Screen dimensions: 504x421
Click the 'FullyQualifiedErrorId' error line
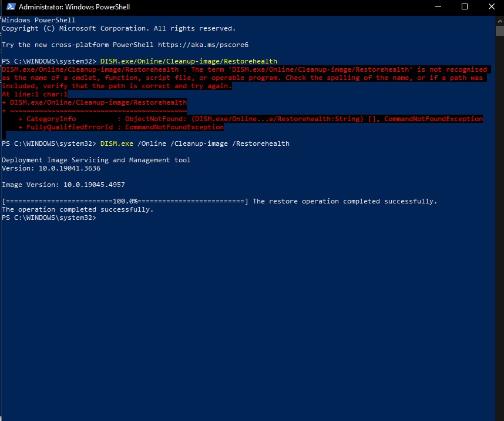[x=125, y=127]
